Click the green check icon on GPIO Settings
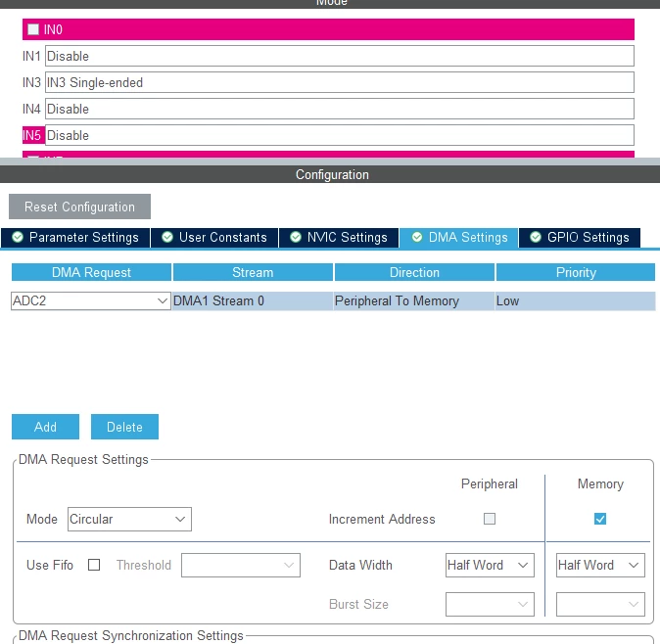 536,237
